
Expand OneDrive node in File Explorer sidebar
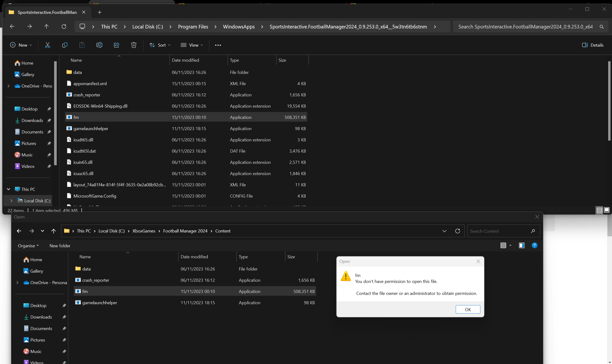[x=9, y=86]
